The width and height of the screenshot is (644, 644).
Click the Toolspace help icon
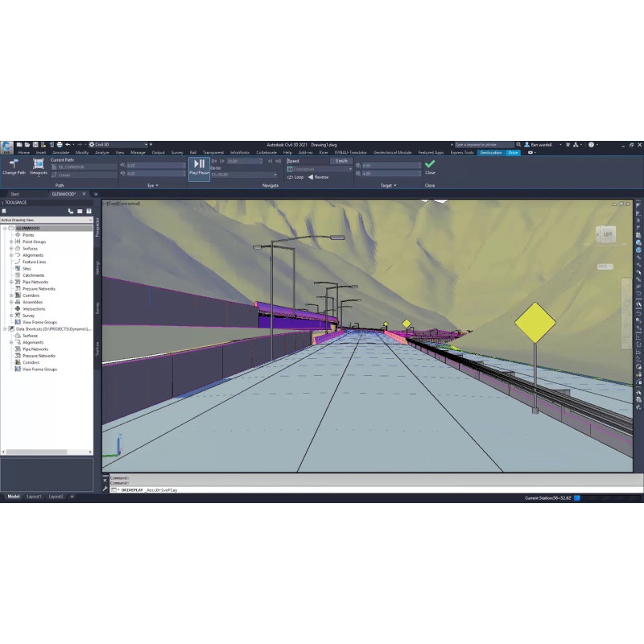(x=89, y=211)
